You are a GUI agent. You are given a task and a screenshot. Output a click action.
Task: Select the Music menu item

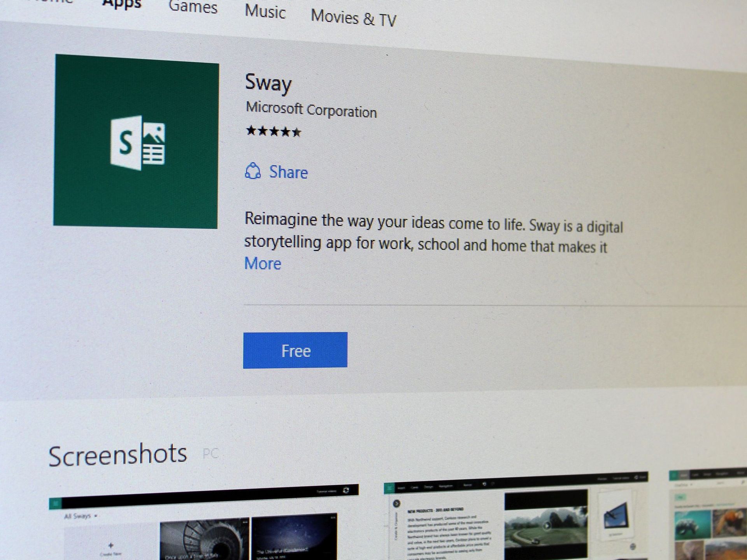[x=265, y=12]
